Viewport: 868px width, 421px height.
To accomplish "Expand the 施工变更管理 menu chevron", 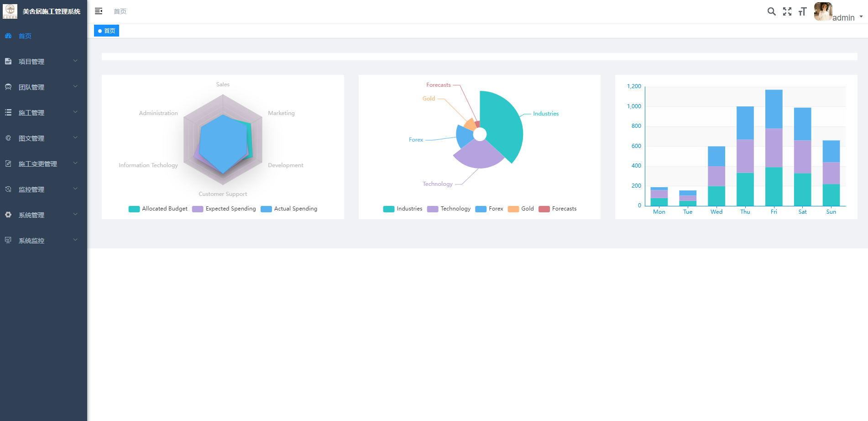I will pyautogui.click(x=75, y=163).
